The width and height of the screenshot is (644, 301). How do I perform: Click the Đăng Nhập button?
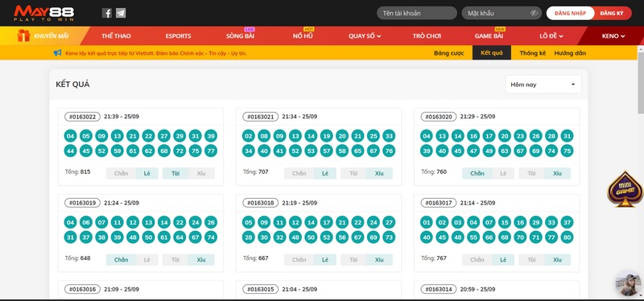point(570,13)
